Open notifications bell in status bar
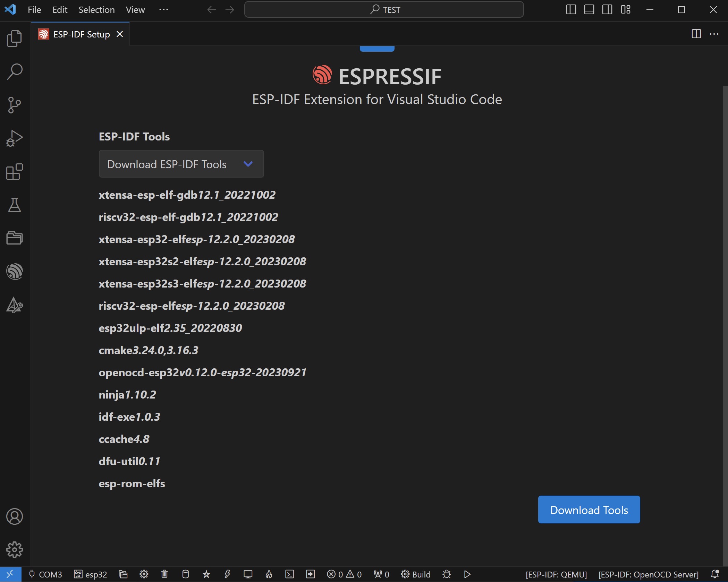The height and width of the screenshot is (582, 728). click(715, 574)
